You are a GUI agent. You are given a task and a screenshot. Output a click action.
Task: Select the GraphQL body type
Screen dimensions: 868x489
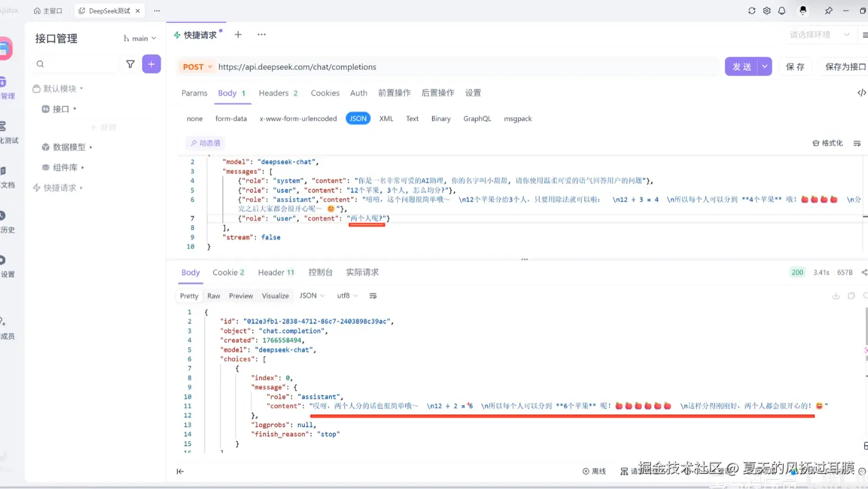tap(477, 119)
